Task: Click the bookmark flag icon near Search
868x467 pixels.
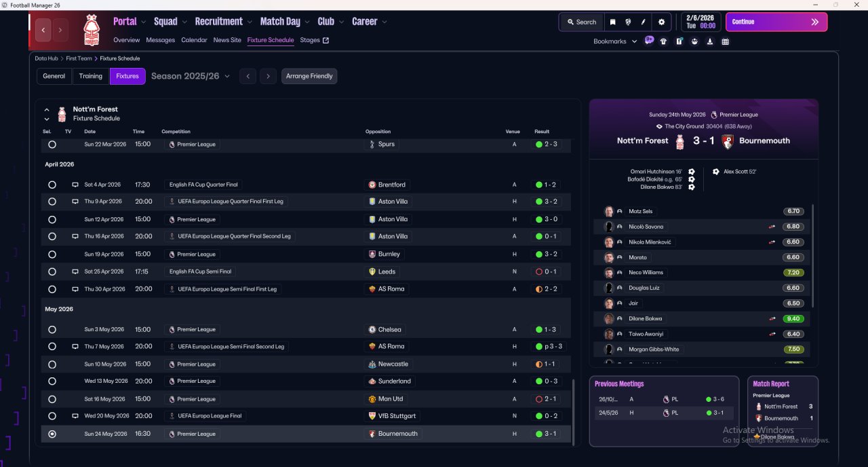Action: (612, 22)
